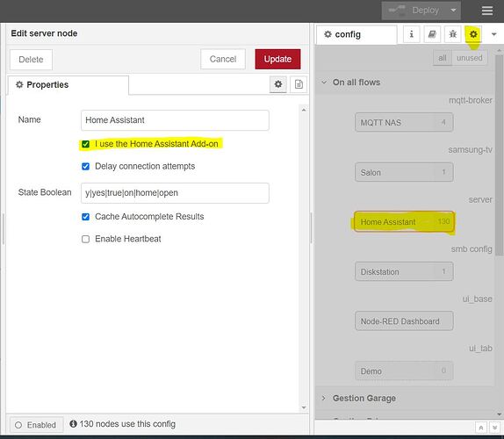This screenshot has height=439, width=504.
Task: Click the red Update button
Action: [277, 59]
